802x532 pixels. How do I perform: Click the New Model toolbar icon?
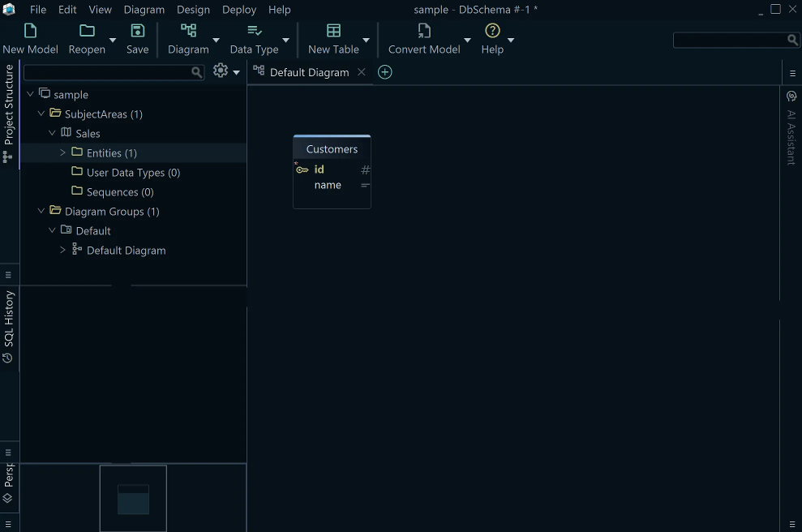(x=30, y=32)
